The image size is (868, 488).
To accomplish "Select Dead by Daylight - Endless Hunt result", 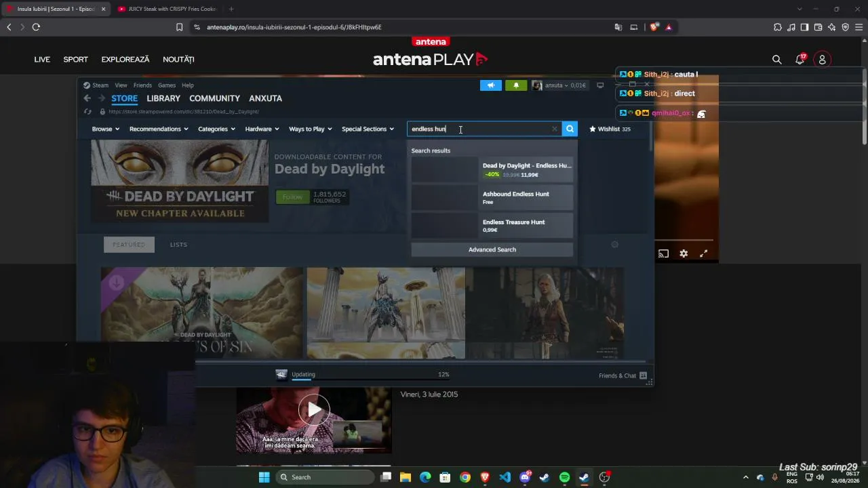I will tap(492, 169).
